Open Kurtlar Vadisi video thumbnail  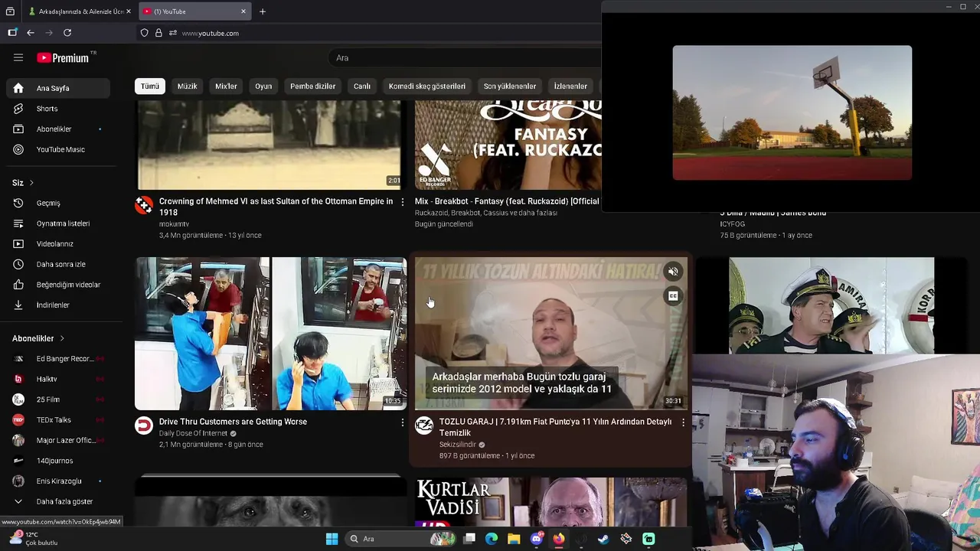pyautogui.click(x=551, y=502)
